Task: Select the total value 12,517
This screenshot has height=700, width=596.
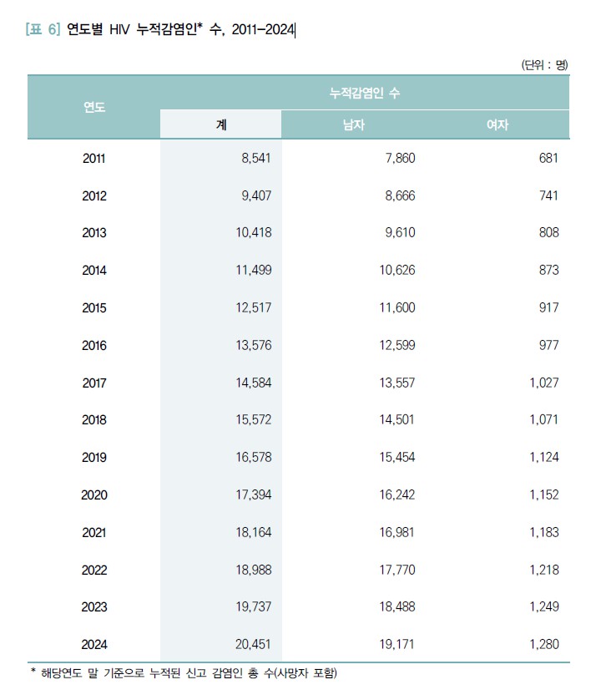Action: pyautogui.click(x=252, y=307)
